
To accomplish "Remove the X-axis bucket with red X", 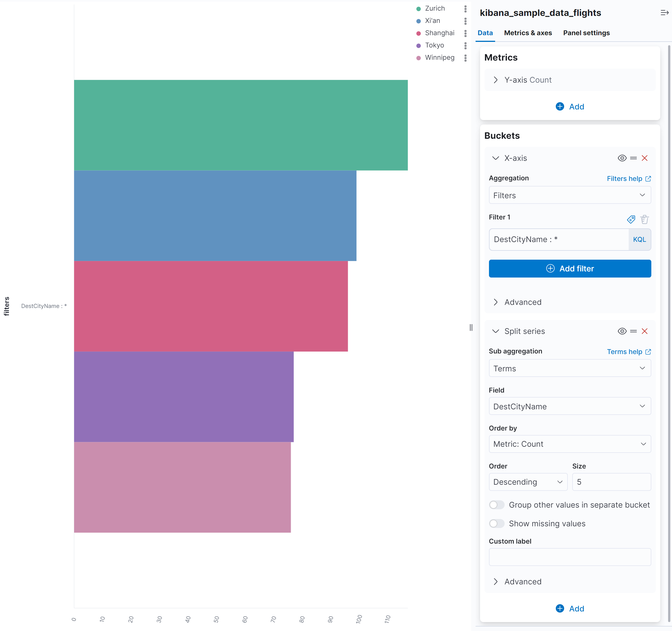I will [644, 158].
